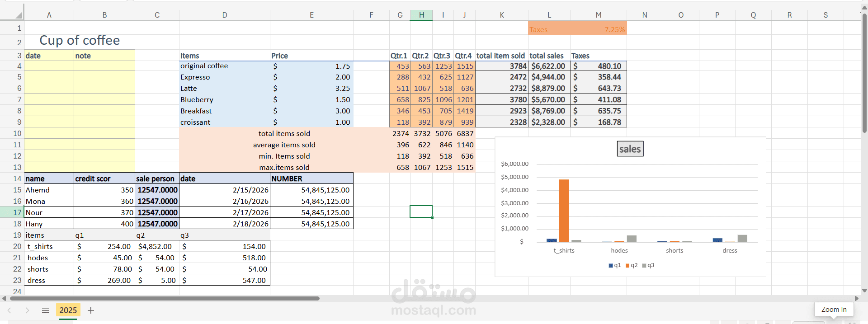The width and height of the screenshot is (868, 324).
Task: Select the 547.00 dress q3 cell
Action: coord(225,280)
